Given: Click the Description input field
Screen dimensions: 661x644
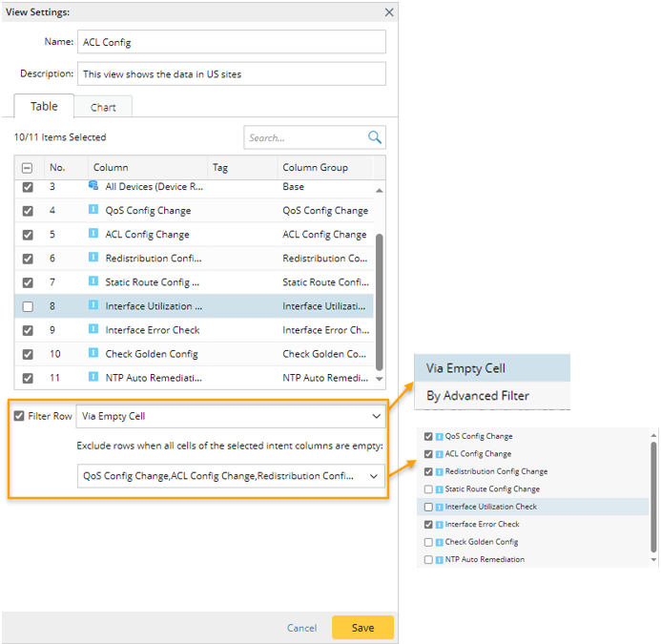Looking at the screenshot, I should point(232,73).
